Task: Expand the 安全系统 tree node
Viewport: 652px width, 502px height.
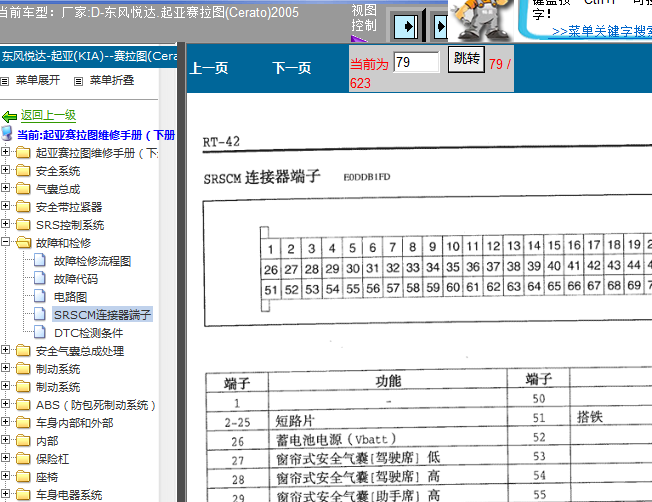Action: coord(5,170)
